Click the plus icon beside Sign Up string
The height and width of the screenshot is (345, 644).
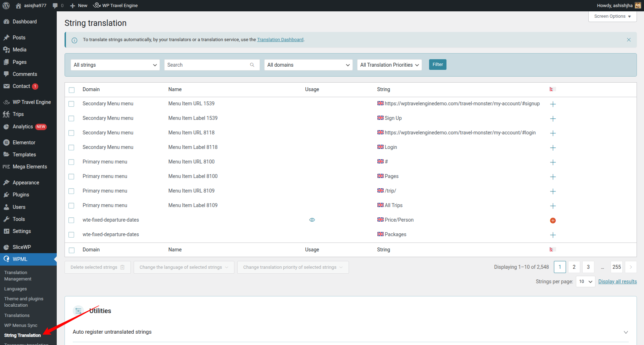point(553,118)
